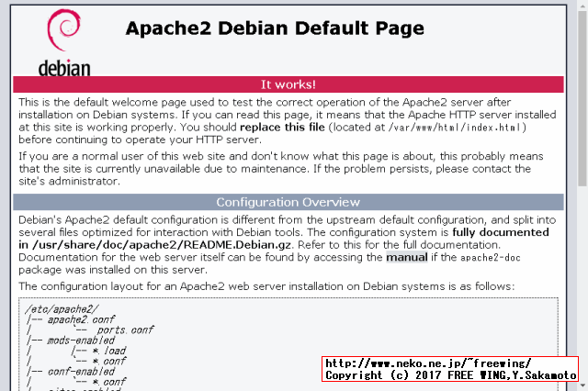Click 'site's administrator.' text
Screen dimensions: 588x391
tap(70, 181)
